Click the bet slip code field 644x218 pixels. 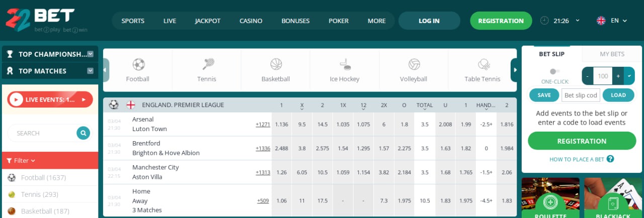(x=581, y=95)
